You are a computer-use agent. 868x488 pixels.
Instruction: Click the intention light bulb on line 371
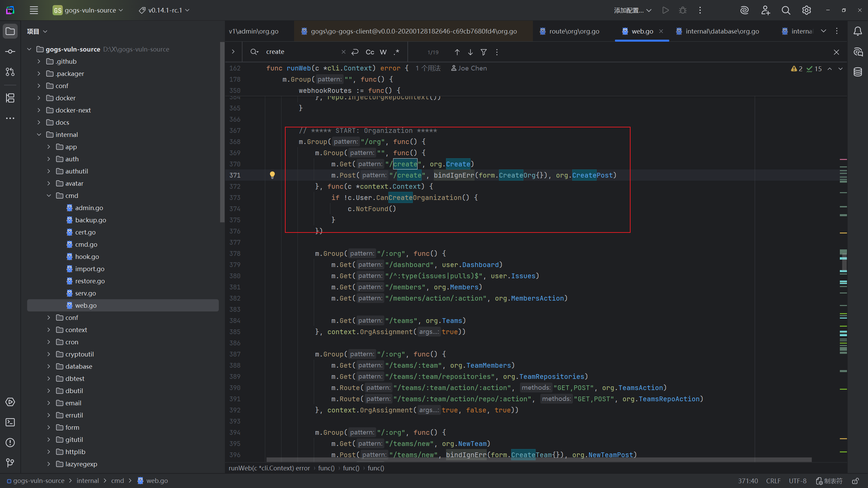272,175
